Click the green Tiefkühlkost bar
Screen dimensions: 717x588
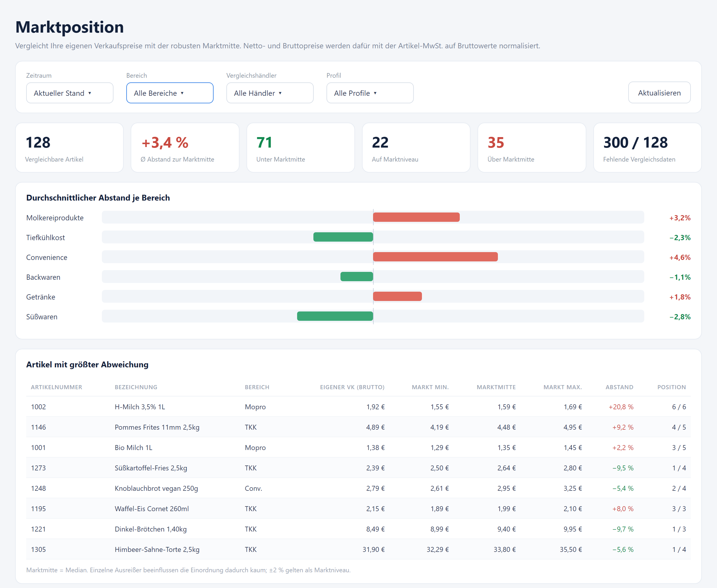(343, 237)
